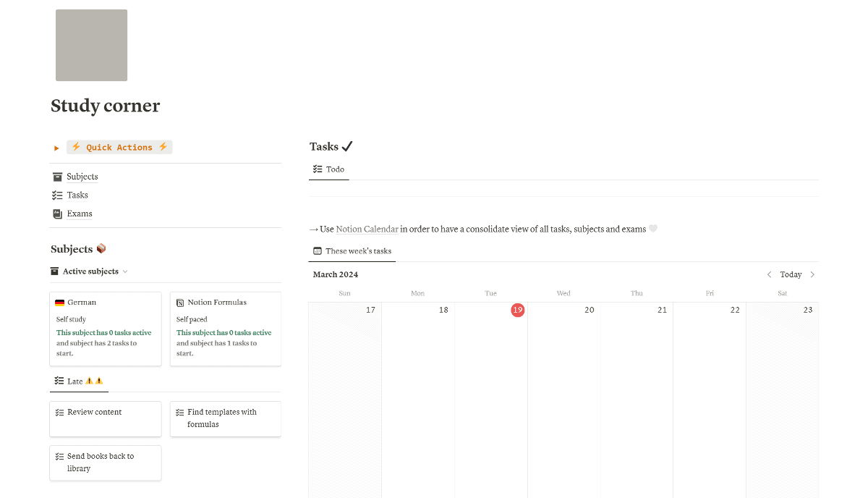Click the heart icon after the Notion Calendar note

[x=653, y=228]
